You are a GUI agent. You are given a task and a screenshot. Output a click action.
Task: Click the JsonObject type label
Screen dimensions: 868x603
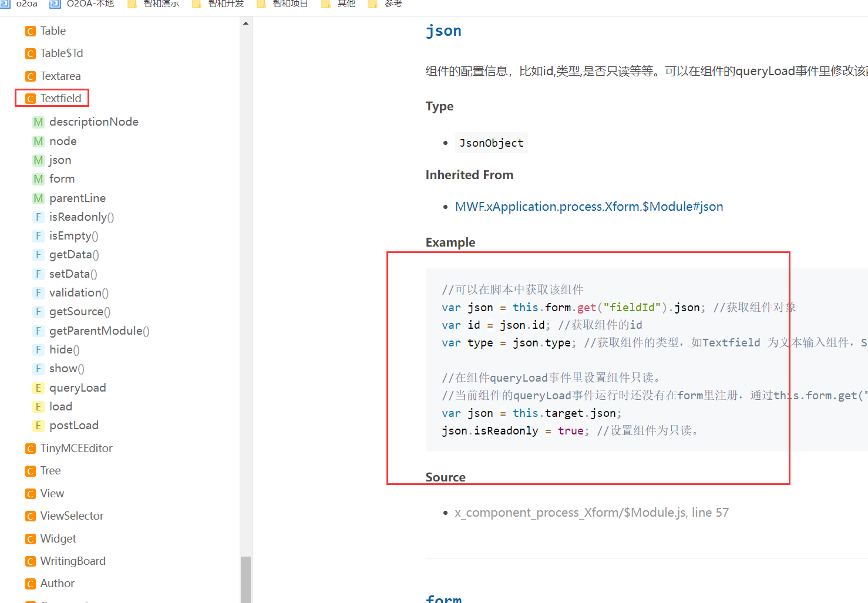[491, 143]
